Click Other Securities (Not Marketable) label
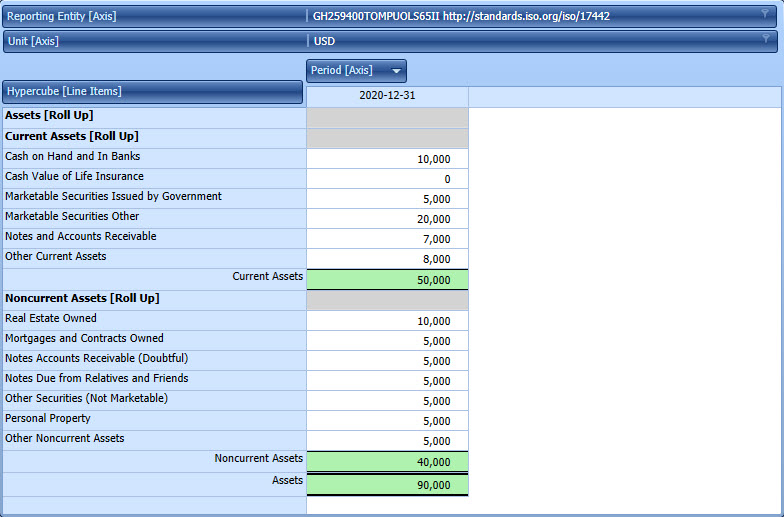Screen dimensions: 784x517 coord(86,398)
